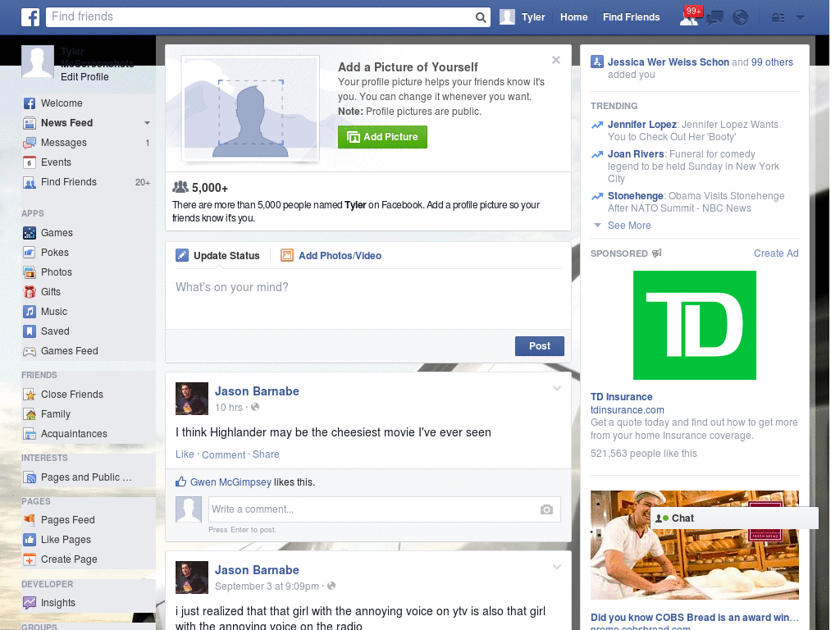
Task: Click the Welcome icon in sidebar
Action: (30, 103)
